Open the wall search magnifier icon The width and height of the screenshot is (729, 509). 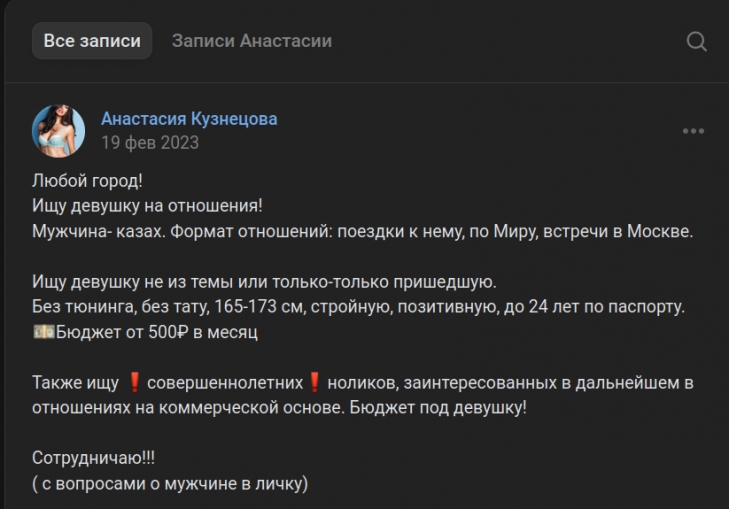tap(697, 41)
